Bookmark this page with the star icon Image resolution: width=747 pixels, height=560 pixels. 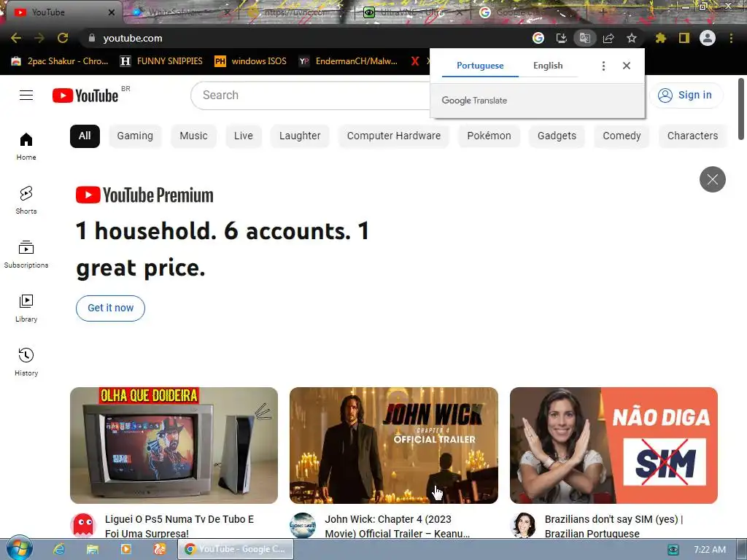coord(632,38)
